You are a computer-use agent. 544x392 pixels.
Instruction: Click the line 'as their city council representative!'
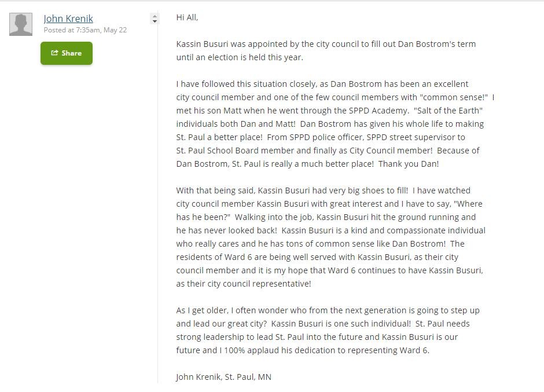click(244, 284)
